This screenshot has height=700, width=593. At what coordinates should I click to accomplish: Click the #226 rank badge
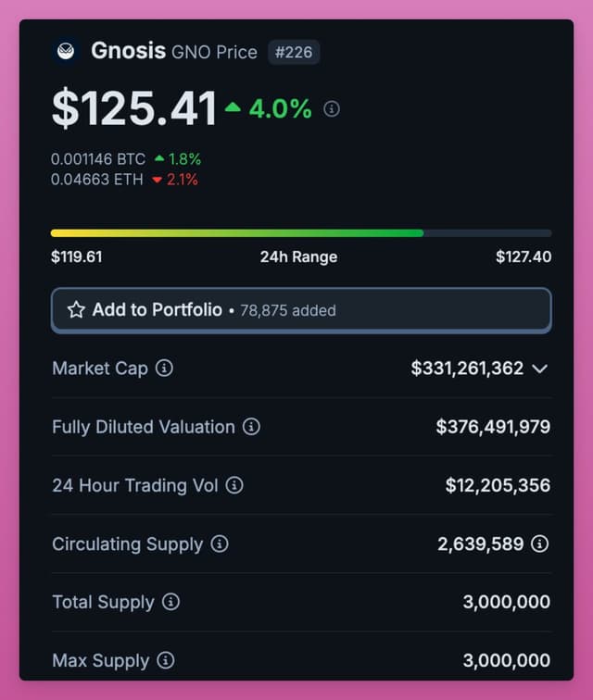pyautogui.click(x=294, y=52)
